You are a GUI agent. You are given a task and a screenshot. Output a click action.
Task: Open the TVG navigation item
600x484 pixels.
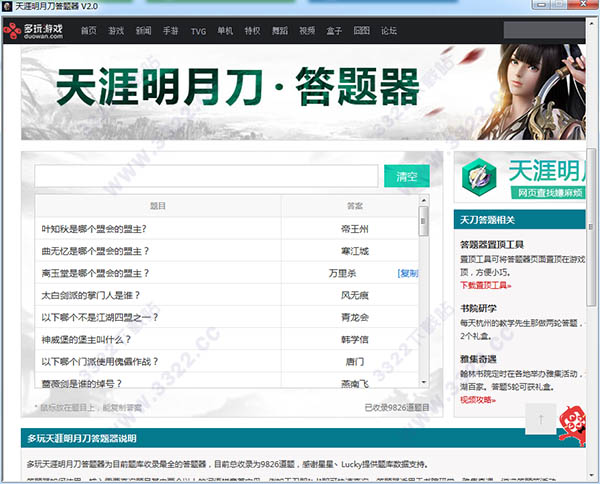point(200,31)
